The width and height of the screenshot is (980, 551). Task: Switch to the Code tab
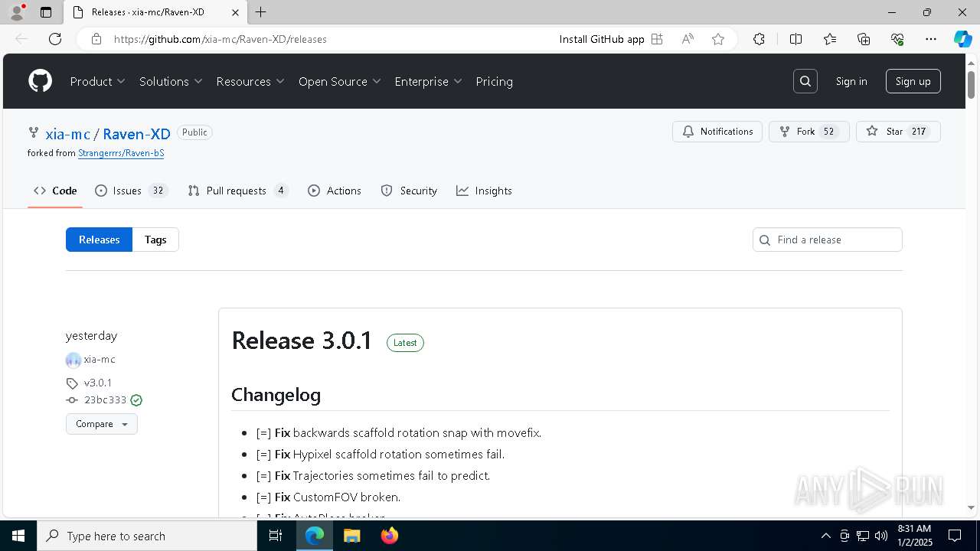tap(55, 191)
